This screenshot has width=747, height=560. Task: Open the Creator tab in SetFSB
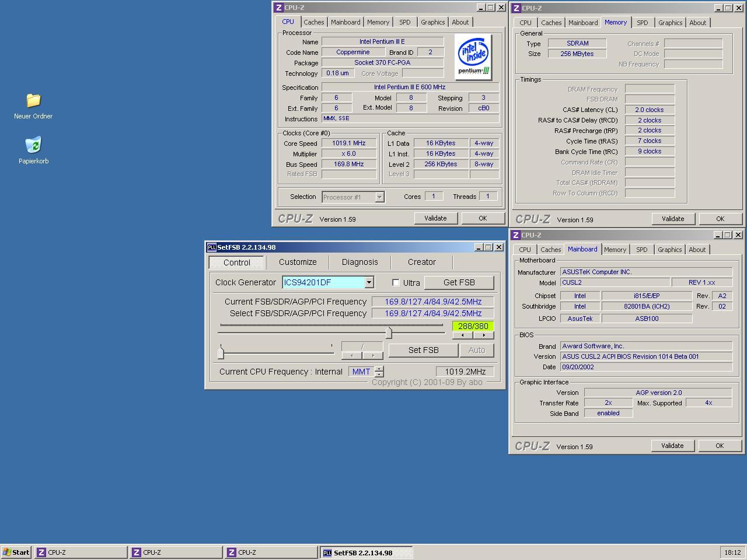(421, 262)
